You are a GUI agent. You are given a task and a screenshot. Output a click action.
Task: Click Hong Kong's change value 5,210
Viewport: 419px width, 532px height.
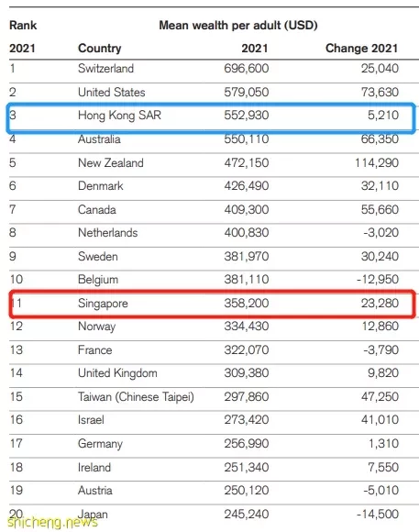coord(383,116)
